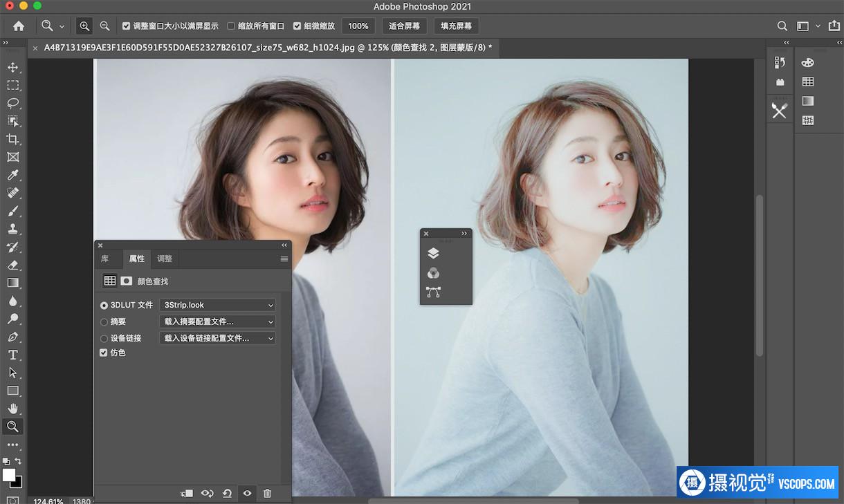Image resolution: width=844 pixels, height=504 pixels.
Task: Delete adjustment layer with trash icon
Action: (x=267, y=493)
